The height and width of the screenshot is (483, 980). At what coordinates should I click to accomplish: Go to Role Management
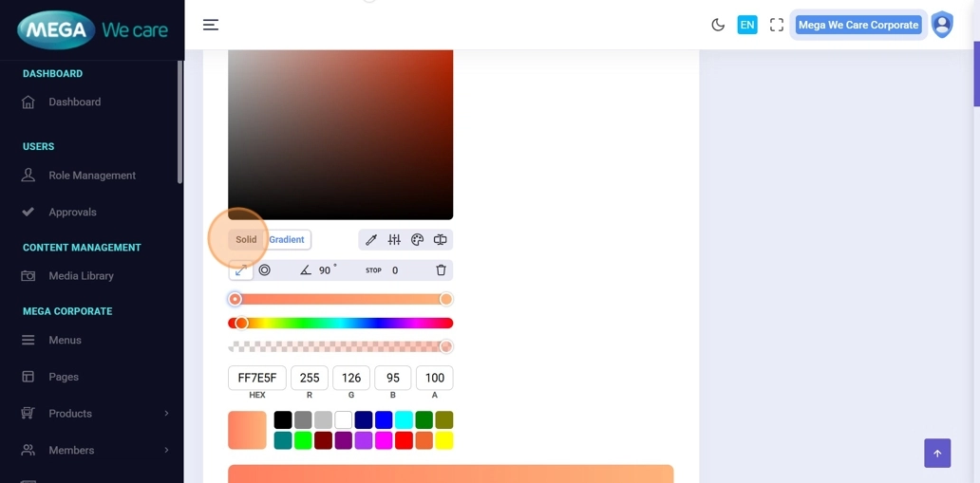click(x=91, y=176)
